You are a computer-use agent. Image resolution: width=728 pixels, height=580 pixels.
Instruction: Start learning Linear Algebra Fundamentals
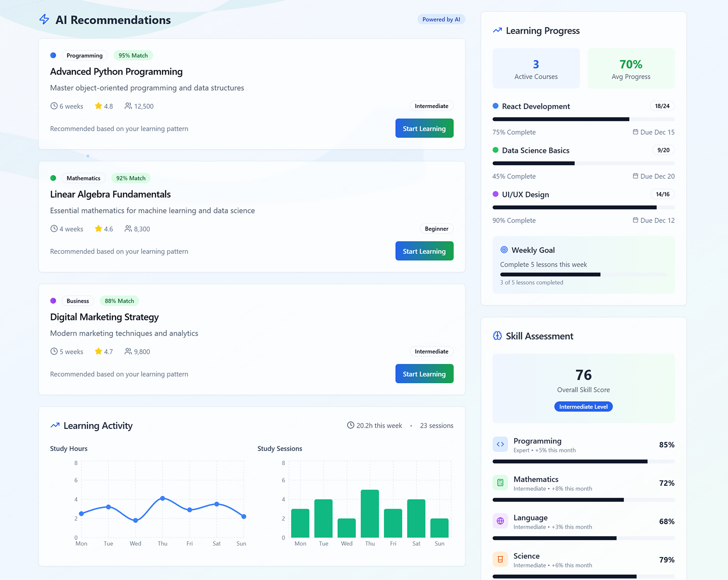[x=424, y=251]
